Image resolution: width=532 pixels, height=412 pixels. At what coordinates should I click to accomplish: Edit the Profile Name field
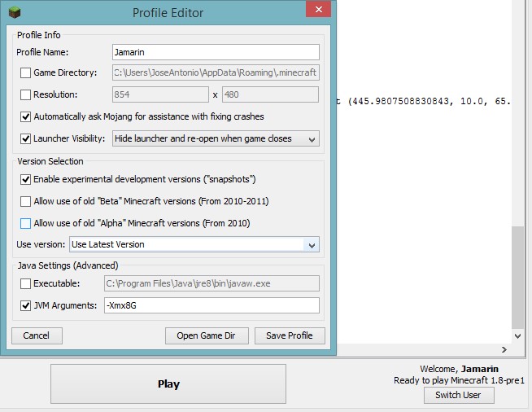click(216, 52)
